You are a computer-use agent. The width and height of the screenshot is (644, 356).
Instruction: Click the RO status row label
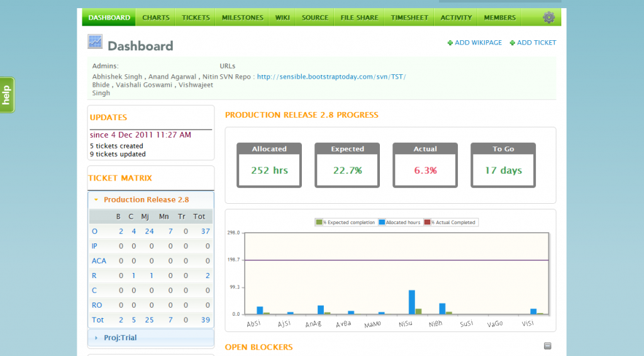pyautogui.click(x=96, y=305)
